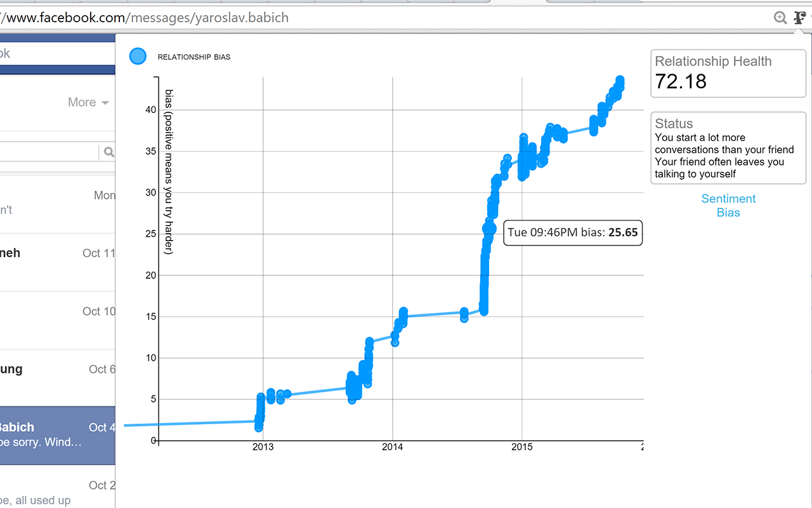Click the 'You start a lot more' status text
Screen dimensions: 812x508
click(x=700, y=138)
